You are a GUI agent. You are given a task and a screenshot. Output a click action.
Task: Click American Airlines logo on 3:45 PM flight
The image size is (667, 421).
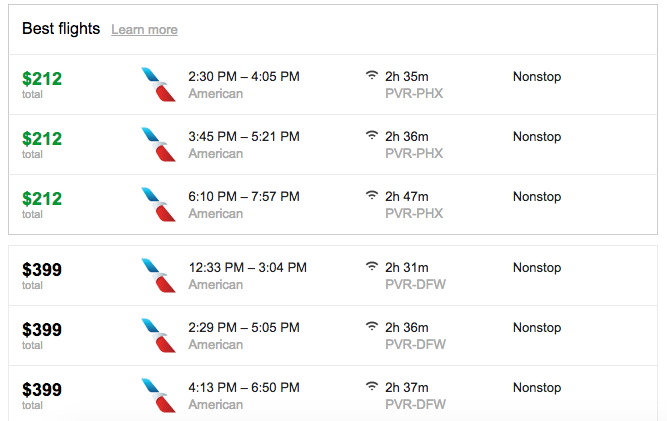tap(158, 144)
